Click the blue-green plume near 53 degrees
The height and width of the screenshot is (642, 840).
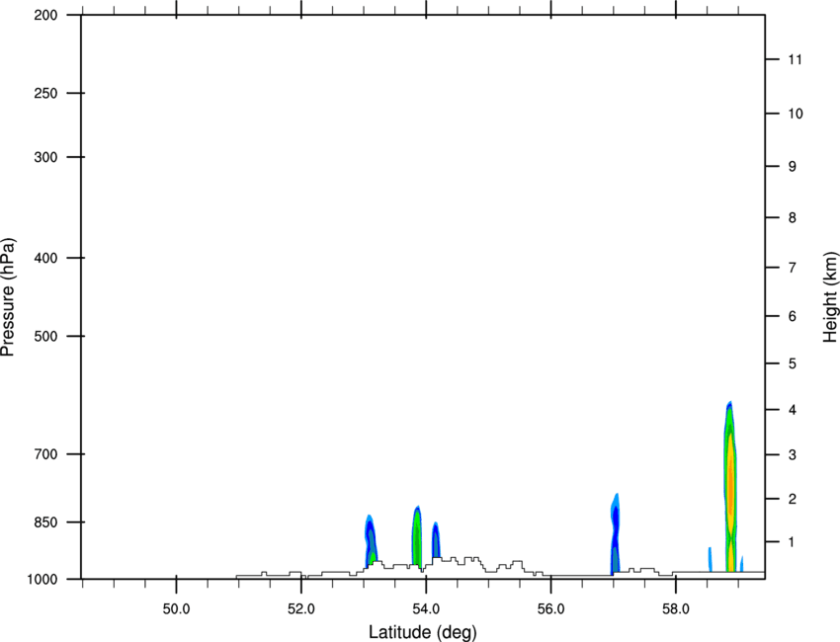coord(371,539)
